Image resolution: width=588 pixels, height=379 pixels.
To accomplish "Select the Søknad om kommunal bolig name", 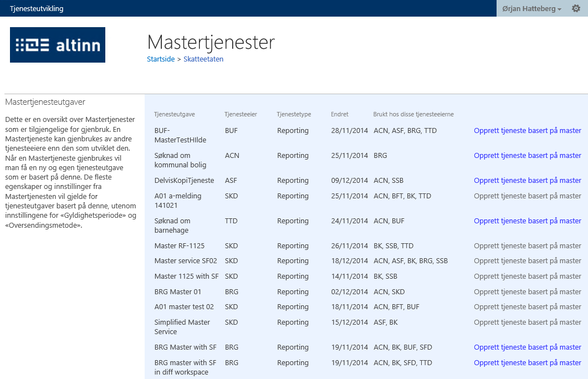I will click(180, 160).
